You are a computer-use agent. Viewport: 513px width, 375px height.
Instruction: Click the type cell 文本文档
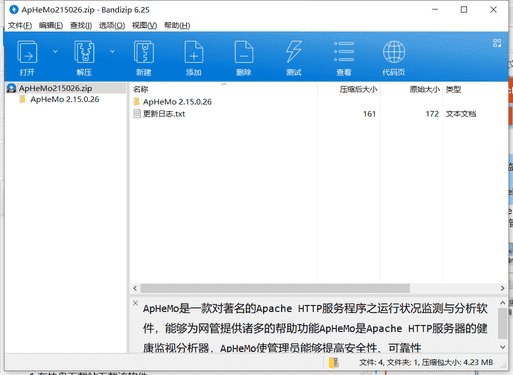pyautogui.click(x=461, y=114)
